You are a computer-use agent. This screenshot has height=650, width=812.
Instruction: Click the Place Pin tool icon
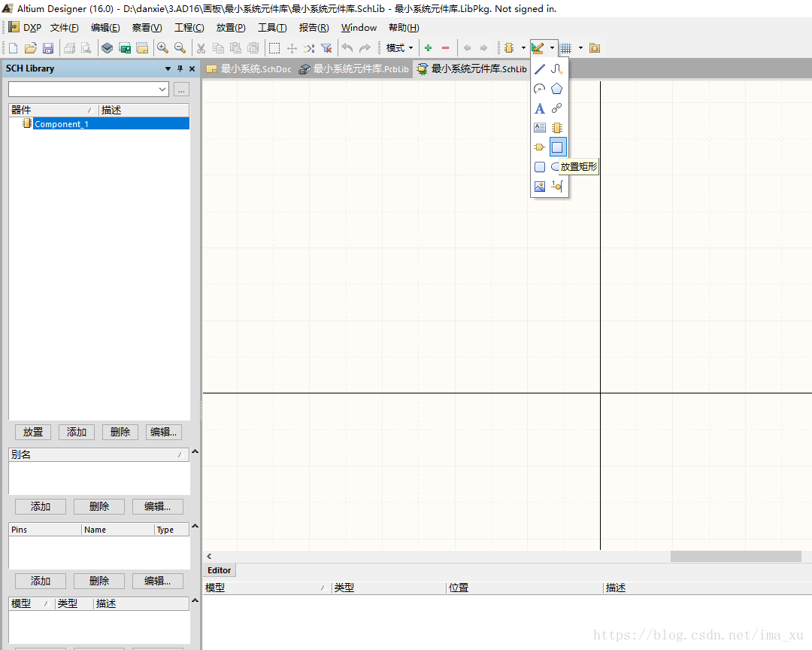[x=556, y=186]
